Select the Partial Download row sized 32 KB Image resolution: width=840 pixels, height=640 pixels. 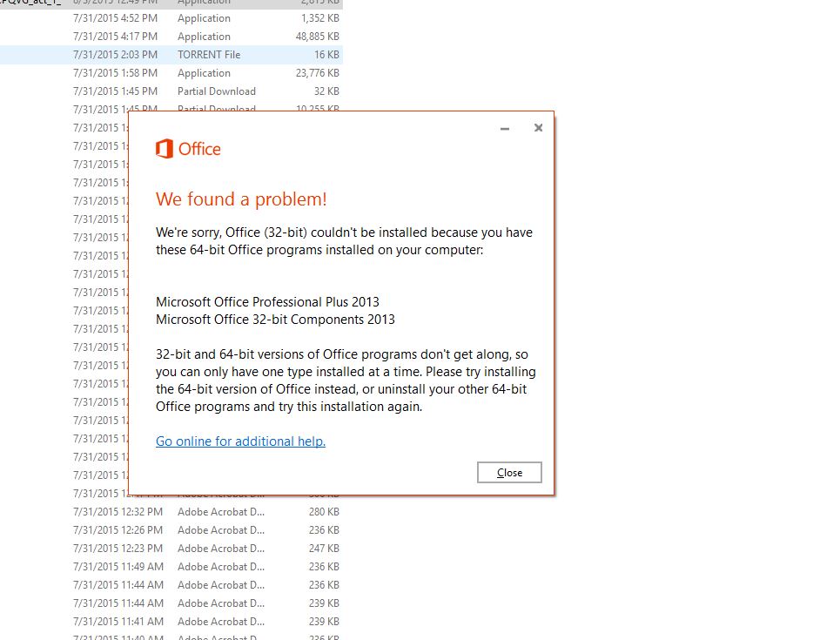pyautogui.click(x=171, y=91)
